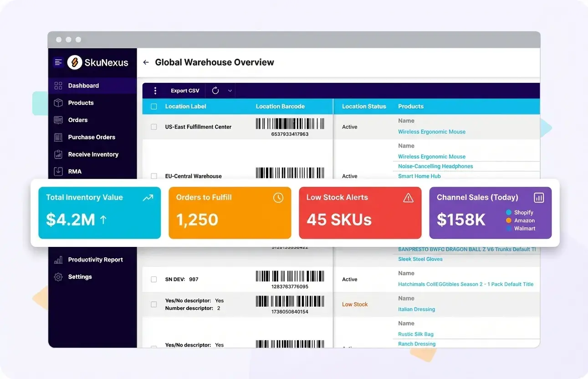Toggle the select-all checkbox in table header
The image size is (588, 379).
[x=153, y=106]
